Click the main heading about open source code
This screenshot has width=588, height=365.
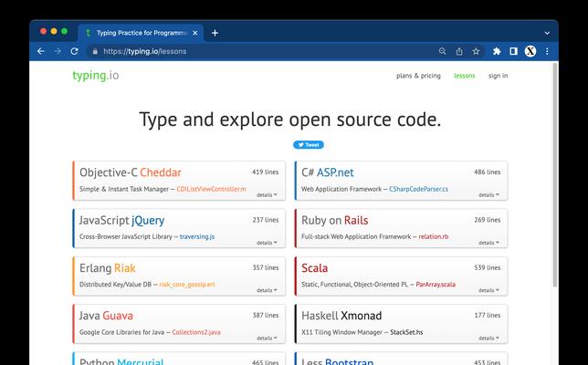(x=289, y=120)
